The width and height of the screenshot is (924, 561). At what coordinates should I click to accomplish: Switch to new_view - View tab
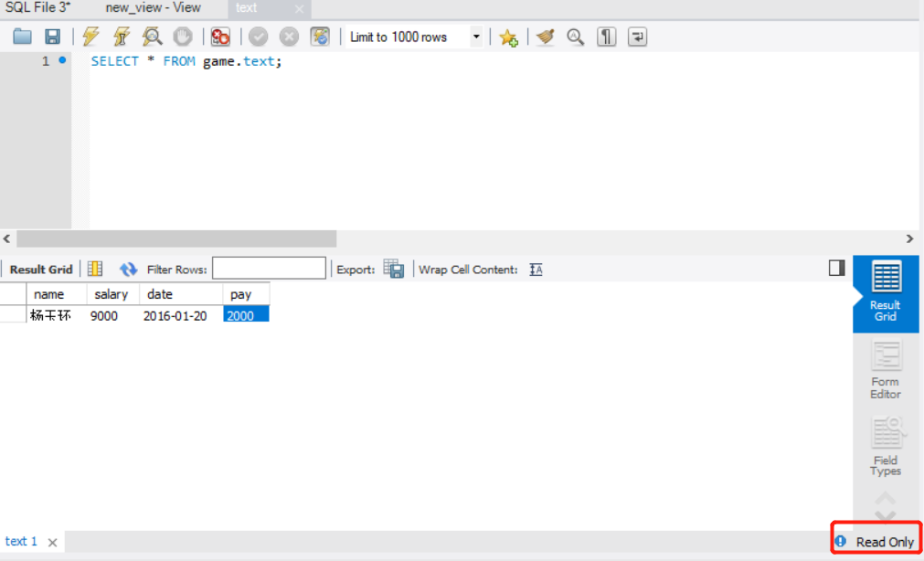click(154, 7)
